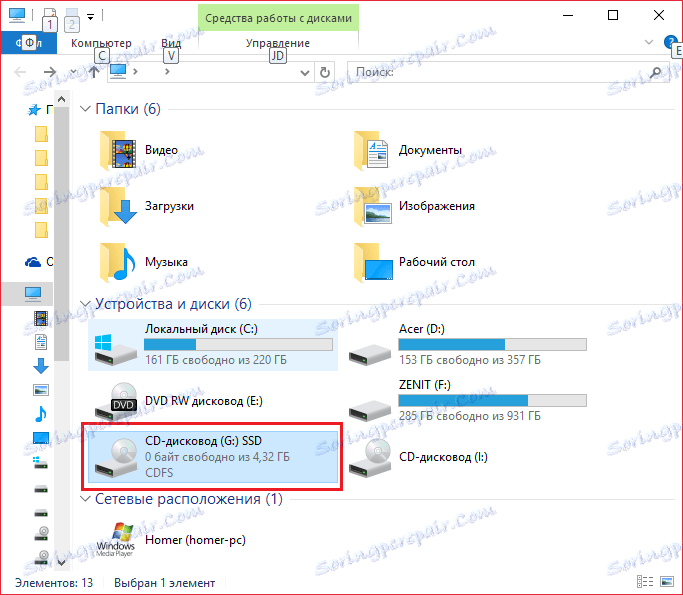Select the Windows logo drive in the sidebar
The image size is (683, 595).
click(x=41, y=462)
